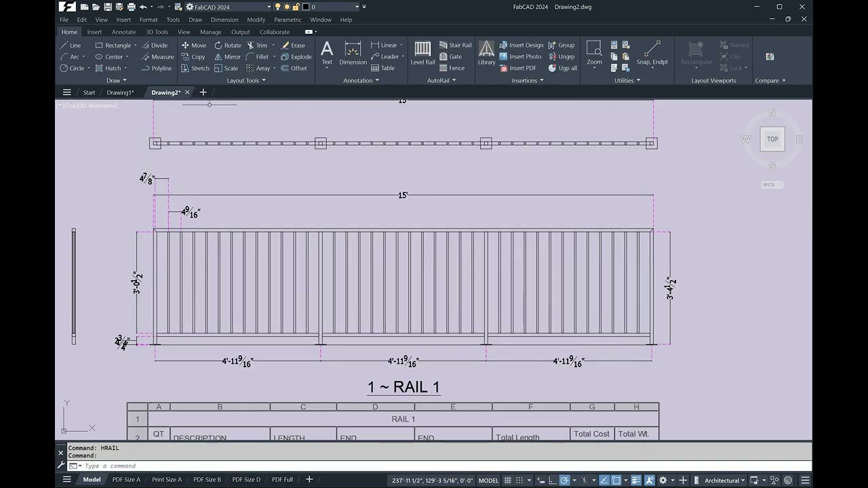
Task: Toggle layer lock icon in layer bar
Action: pos(296,7)
